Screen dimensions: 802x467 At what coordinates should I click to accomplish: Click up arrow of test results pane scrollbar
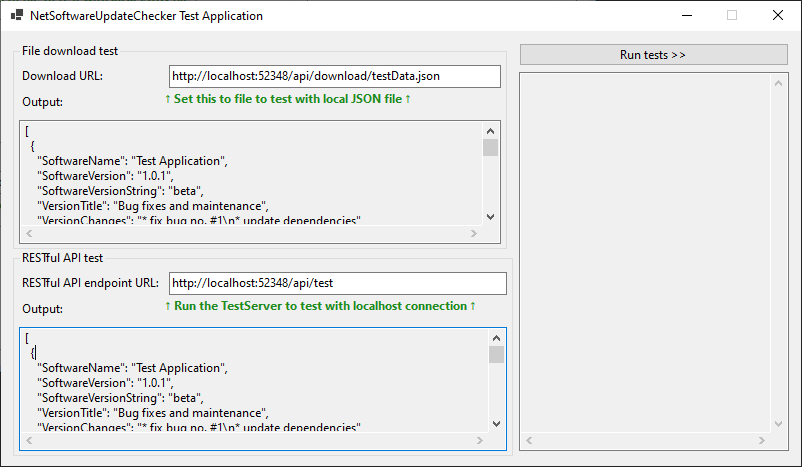click(x=778, y=83)
